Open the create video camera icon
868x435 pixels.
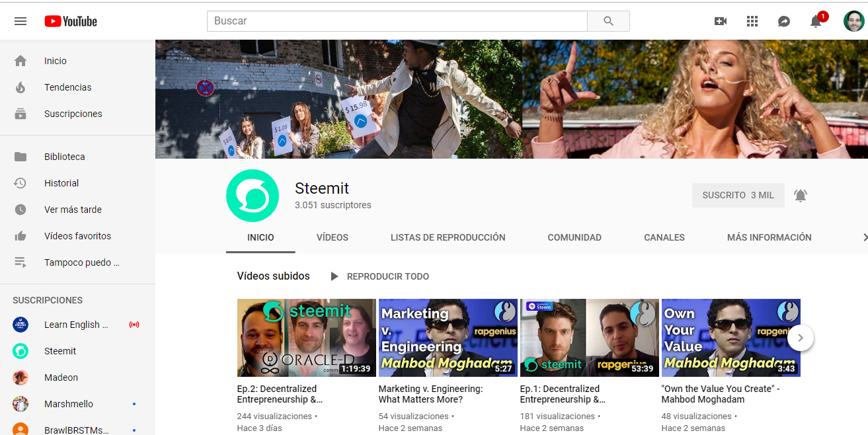pyautogui.click(x=721, y=21)
